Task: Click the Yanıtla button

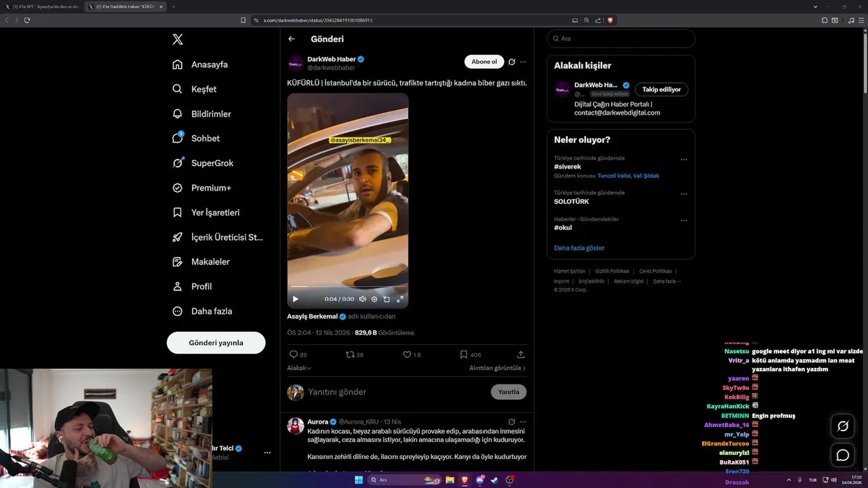Action: coord(509,392)
